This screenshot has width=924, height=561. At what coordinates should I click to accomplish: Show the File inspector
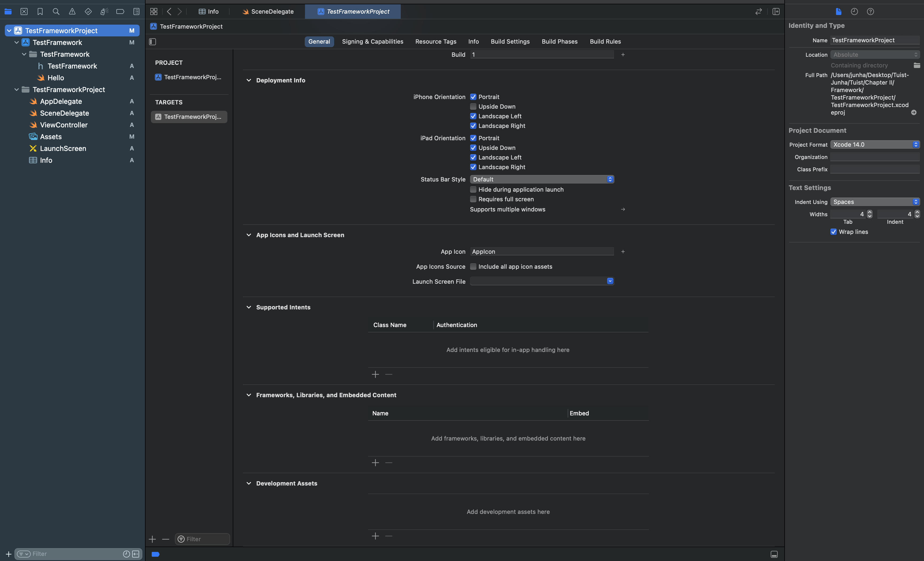(x=838, y=12)
